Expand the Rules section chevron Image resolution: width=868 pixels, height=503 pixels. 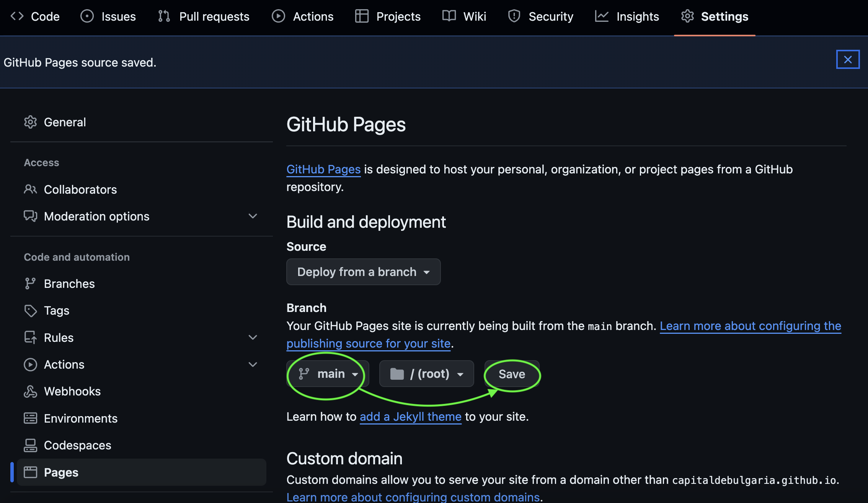[253, 337]
